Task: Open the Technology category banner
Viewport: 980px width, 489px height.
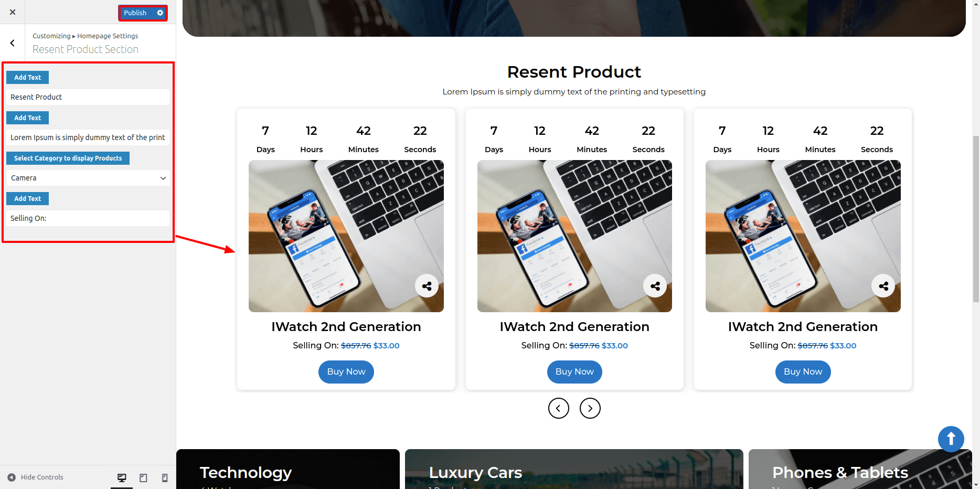Action: coord(288,469)
